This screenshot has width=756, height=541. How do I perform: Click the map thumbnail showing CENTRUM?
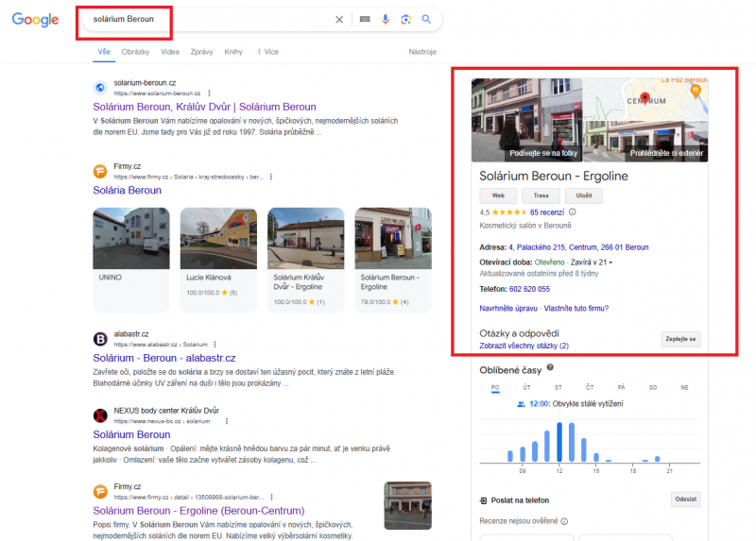[x=646, y=99]
